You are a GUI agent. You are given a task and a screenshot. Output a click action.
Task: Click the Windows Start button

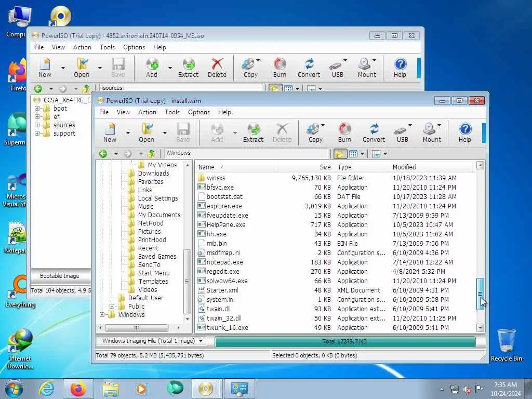coord(14,389)
